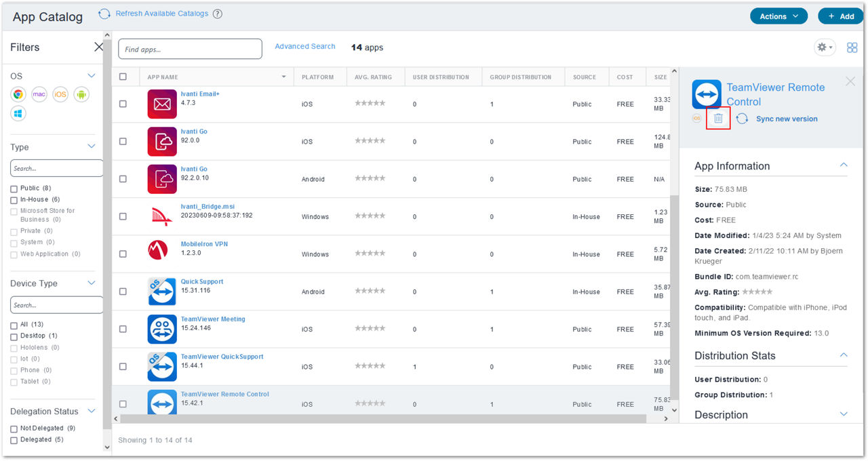Open the gear column settings menu

click(824, 47)
